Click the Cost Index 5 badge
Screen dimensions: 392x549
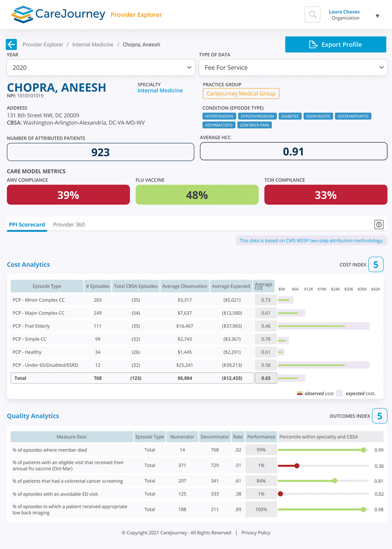(x=376, y=265)
